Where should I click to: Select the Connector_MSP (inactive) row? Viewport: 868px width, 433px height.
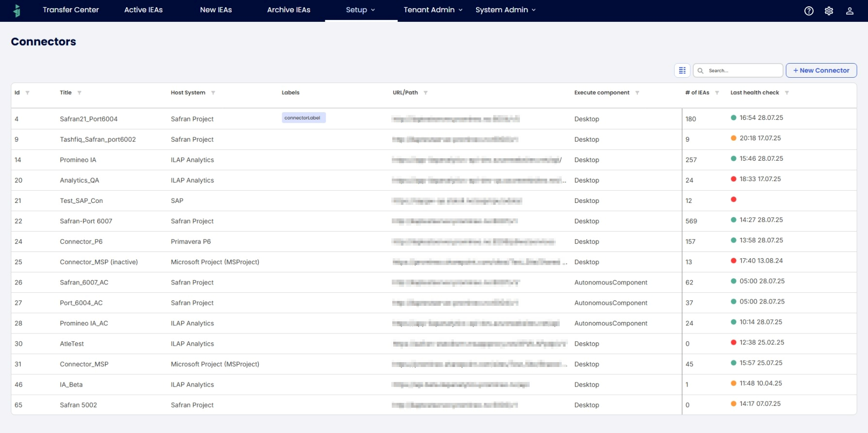click(99, 262)
